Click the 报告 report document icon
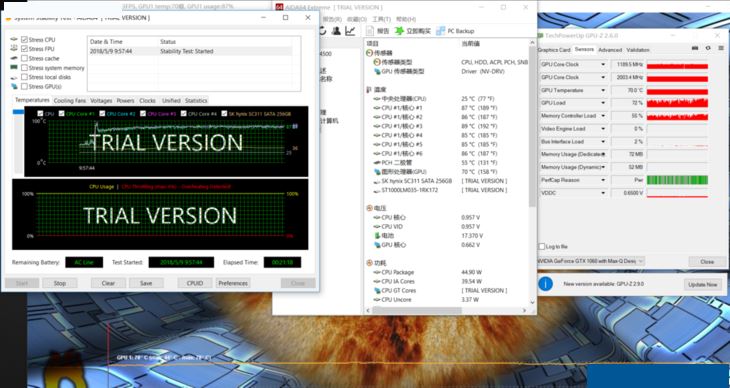The width and height of the screenshot is (730, 388). point(370,31)
